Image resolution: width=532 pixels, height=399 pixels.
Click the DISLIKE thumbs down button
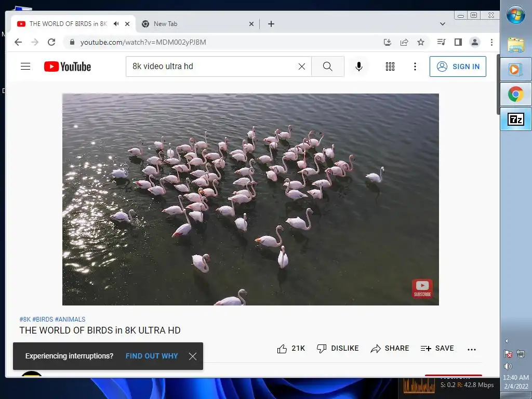click(x=338, y=349)
